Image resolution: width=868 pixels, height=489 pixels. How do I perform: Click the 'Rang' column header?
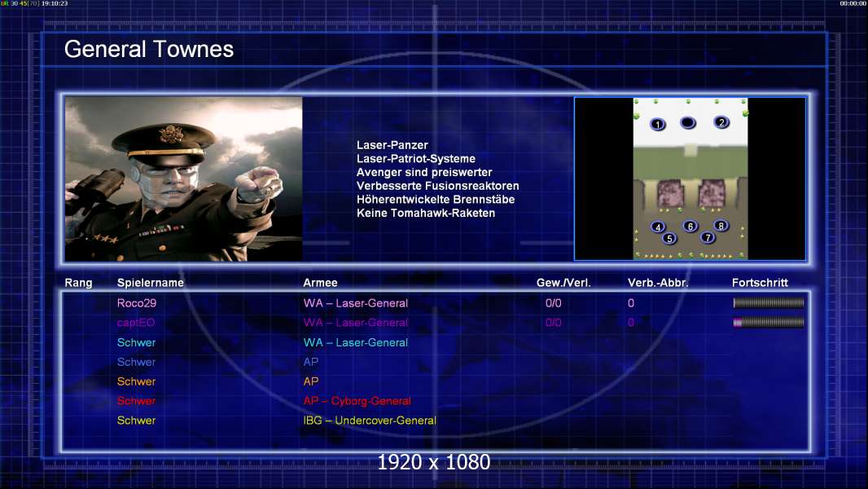coord(79,283)
